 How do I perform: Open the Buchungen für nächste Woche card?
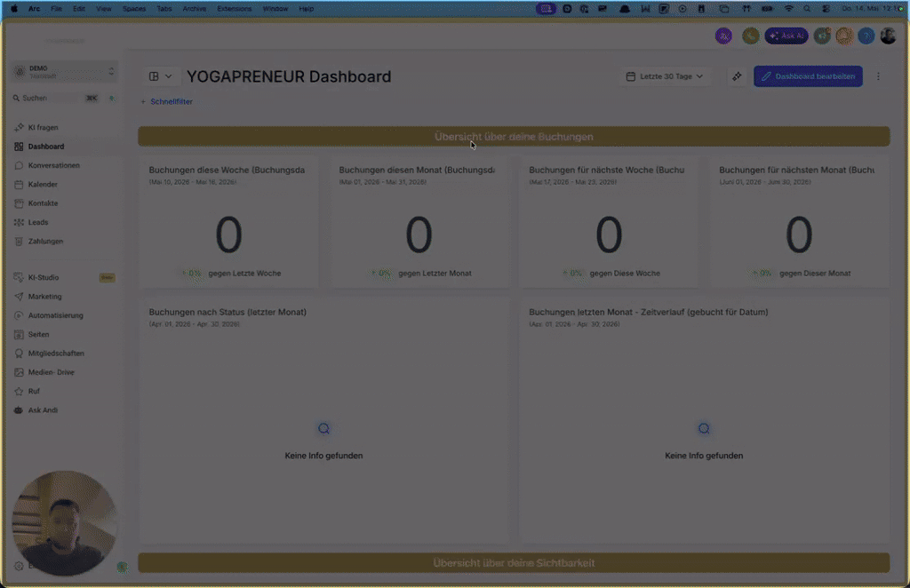pos(609,222)
